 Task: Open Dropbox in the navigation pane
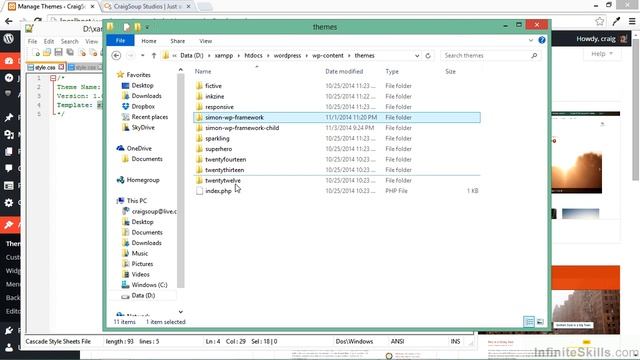coord(143,107)
